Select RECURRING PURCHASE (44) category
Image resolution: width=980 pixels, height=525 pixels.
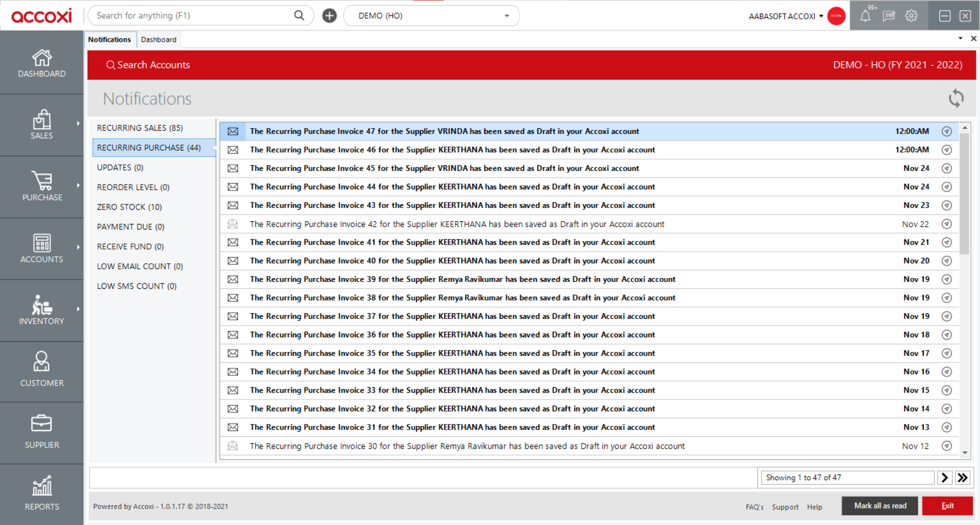[x=153, y=148]
